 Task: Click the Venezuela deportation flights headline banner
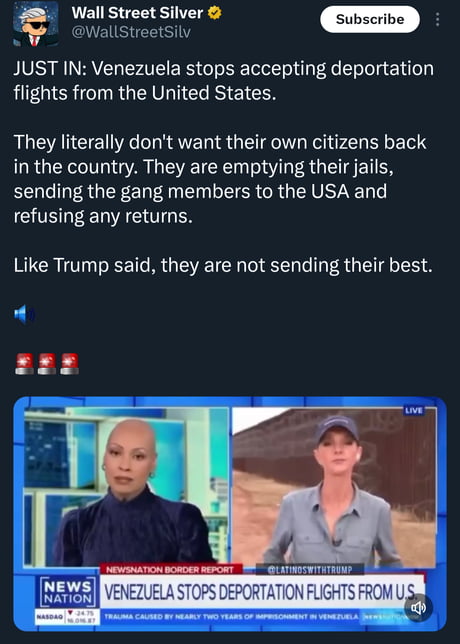coord(260,592)
